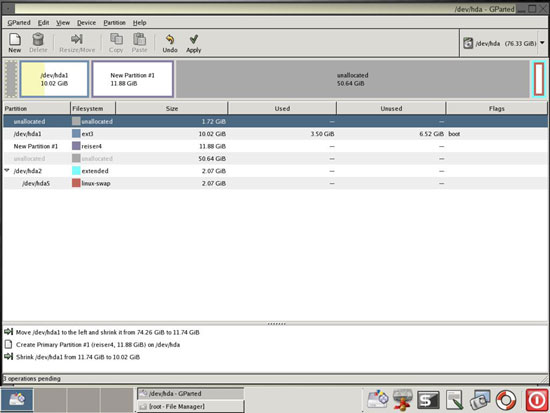Click the red power icon in taskbar
Image resolution: width=550 pixels, height=413 pixels.
(536, 400)
